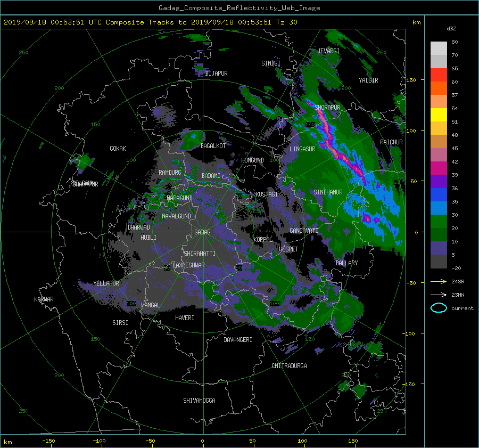Pick the dark orange 57-60 dBZ swatch
479x448 pixels.
[x=439, y=88]
